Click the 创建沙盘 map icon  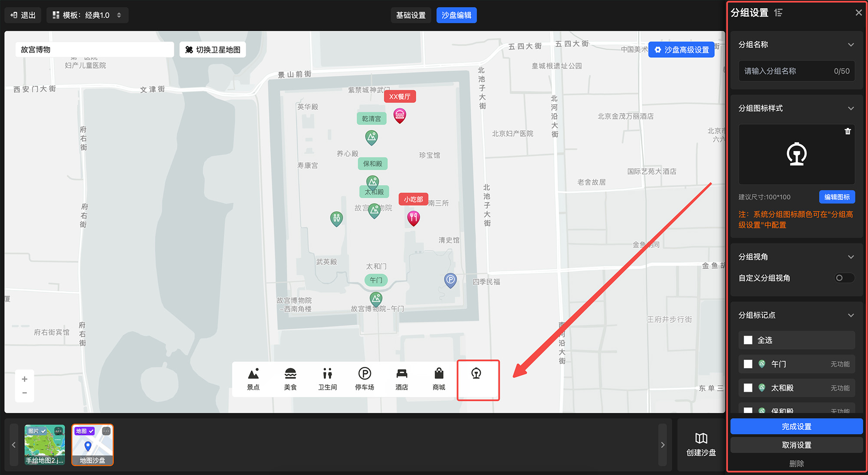[701, 439]
